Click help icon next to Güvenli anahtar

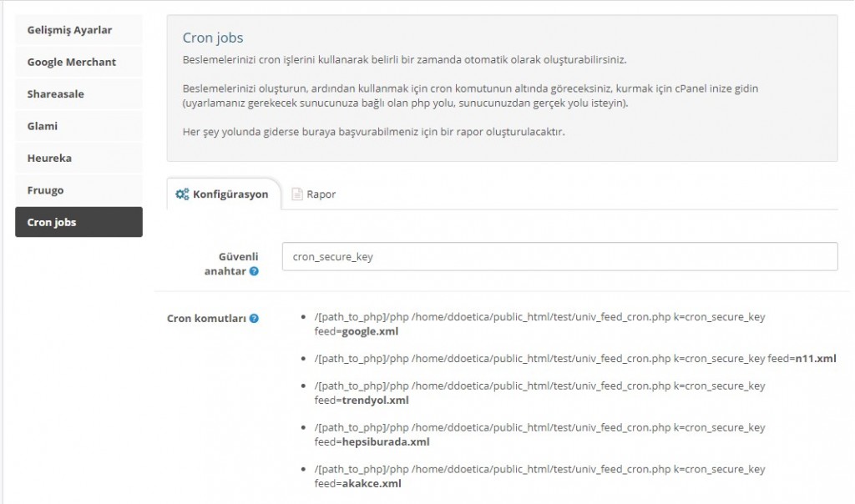(254, 271)
